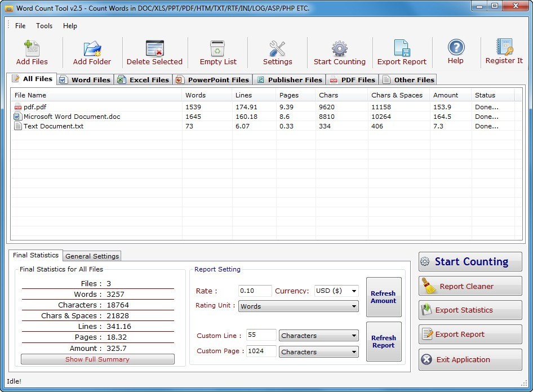Open the Currency dropdown

pos(354,291)
